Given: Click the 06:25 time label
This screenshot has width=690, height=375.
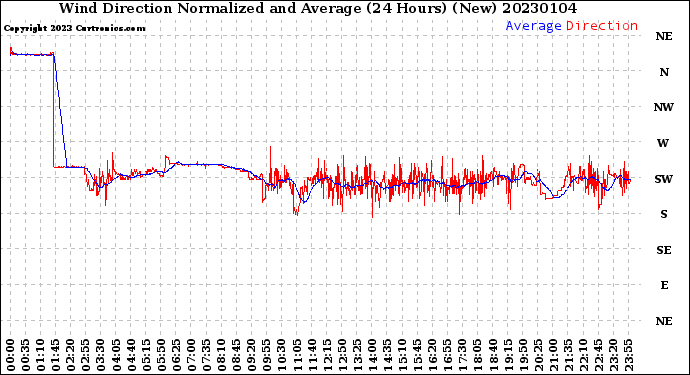Looking at the screenshot, I should 176,355.
